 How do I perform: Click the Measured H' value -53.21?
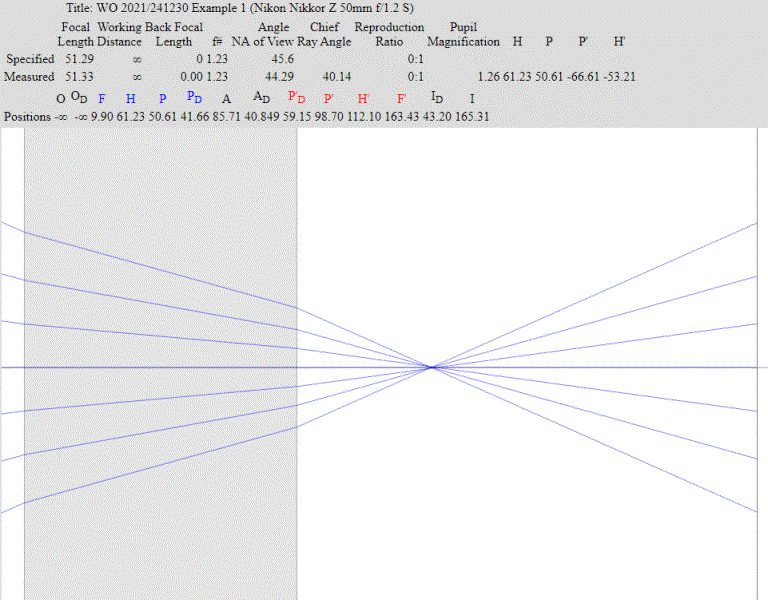[619, 77]
